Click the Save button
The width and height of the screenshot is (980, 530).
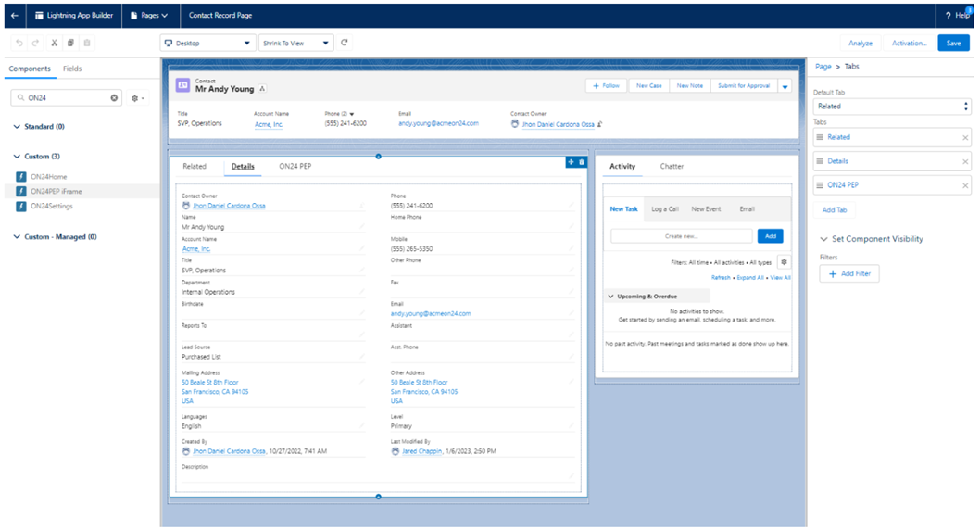coord(954,44)
